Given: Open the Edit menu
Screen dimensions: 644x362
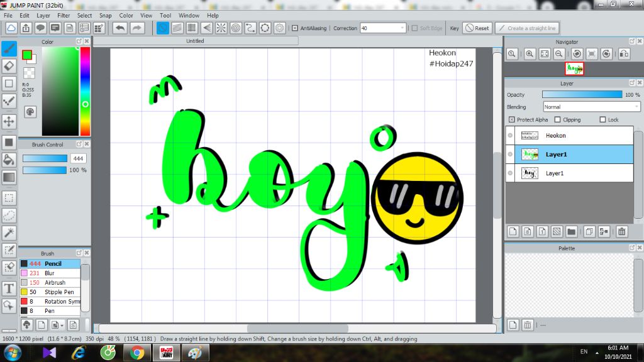Looking at the screenshot, I should click(25, 16).
